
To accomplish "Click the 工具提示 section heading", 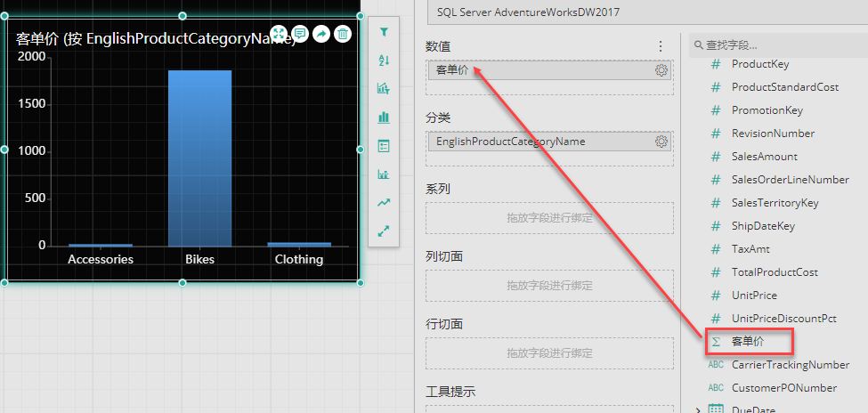I will tap(450, 393).
